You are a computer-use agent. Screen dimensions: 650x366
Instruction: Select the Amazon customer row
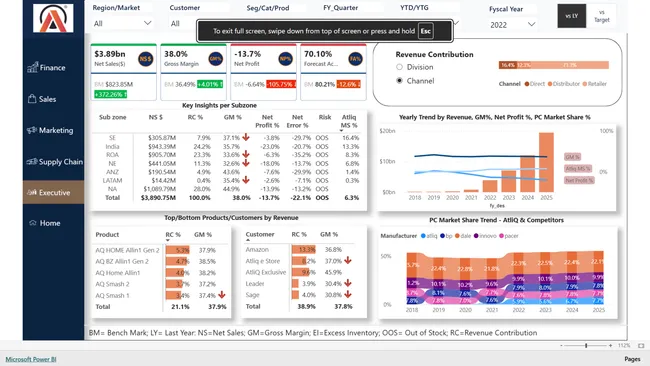[257, 250]
